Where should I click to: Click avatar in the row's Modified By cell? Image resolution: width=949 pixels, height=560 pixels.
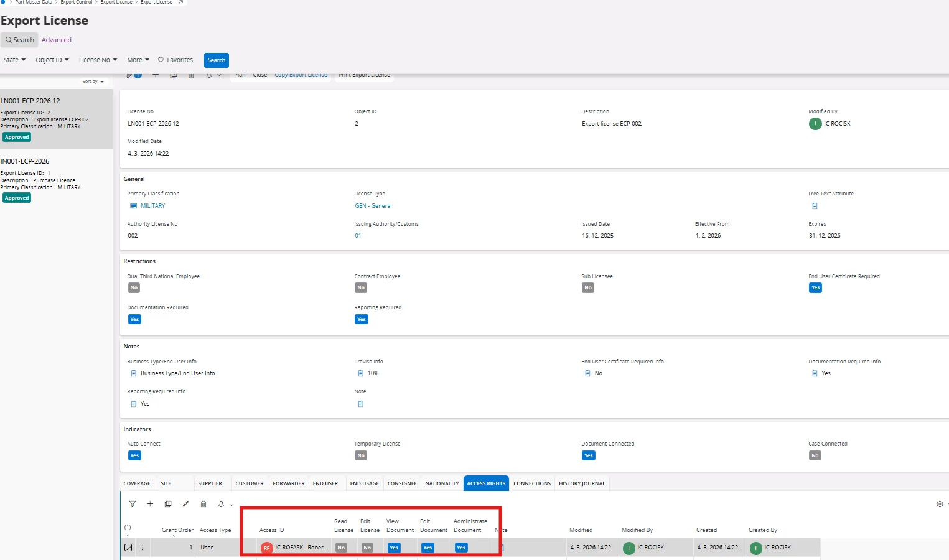pos(629,548)
